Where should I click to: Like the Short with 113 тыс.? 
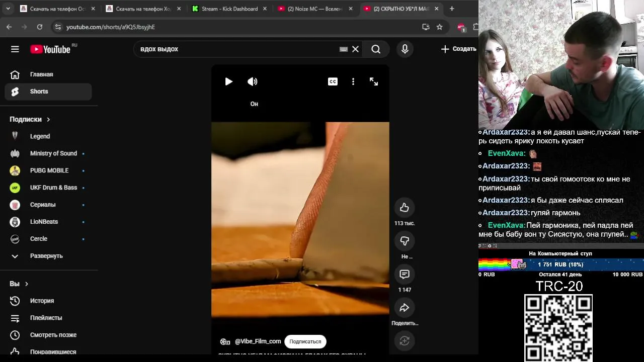coord(405,208)
